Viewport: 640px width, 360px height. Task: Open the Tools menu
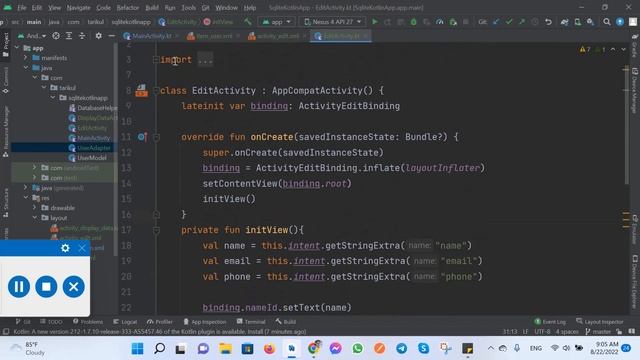pos(188,7)
